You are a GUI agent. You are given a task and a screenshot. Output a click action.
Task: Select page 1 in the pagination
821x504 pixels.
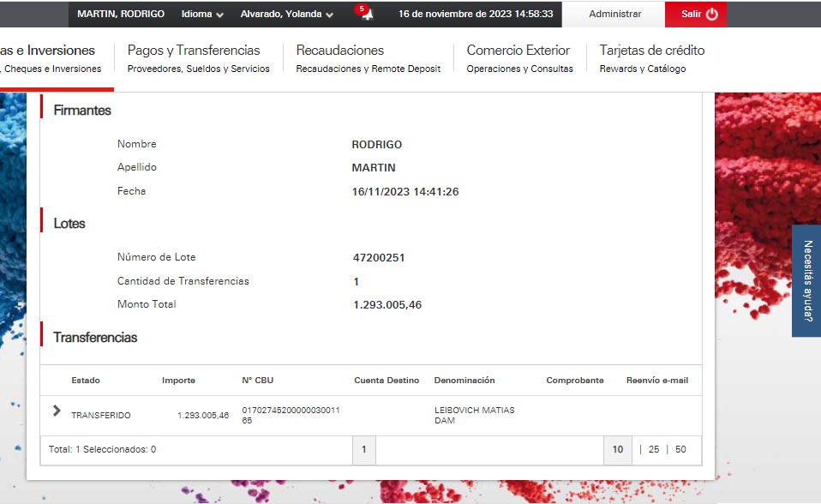pos(363,449)
